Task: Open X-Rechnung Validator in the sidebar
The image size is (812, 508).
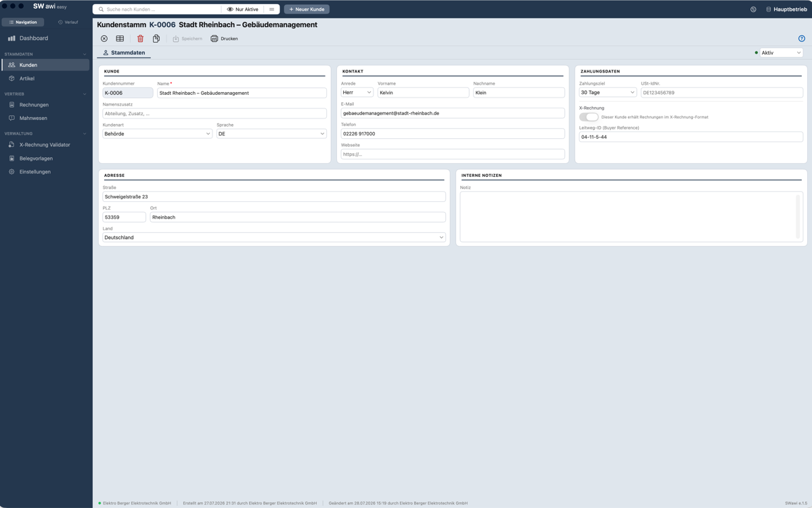Action: pyautogui.click(x=45, y=145)
